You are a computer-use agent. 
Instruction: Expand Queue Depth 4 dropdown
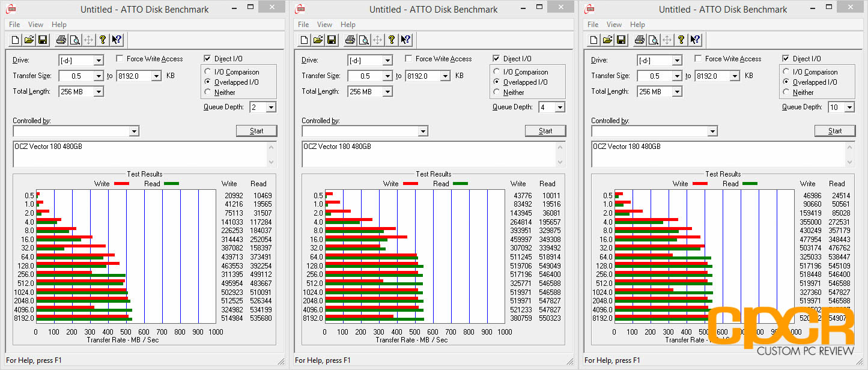pos(560,107)
